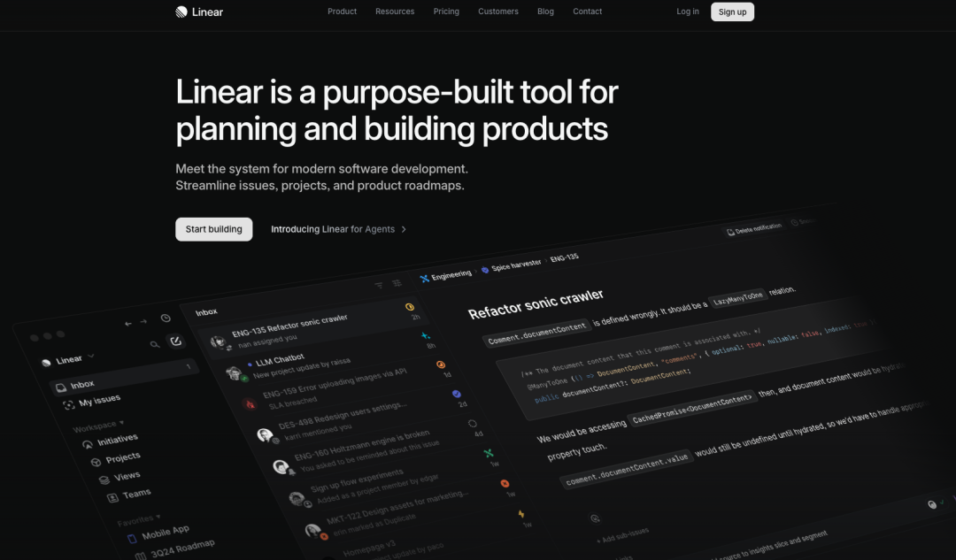Click the dashed circle status on ENG-160 row
This screenshot has height=560, width=956.
pos(473,424)
